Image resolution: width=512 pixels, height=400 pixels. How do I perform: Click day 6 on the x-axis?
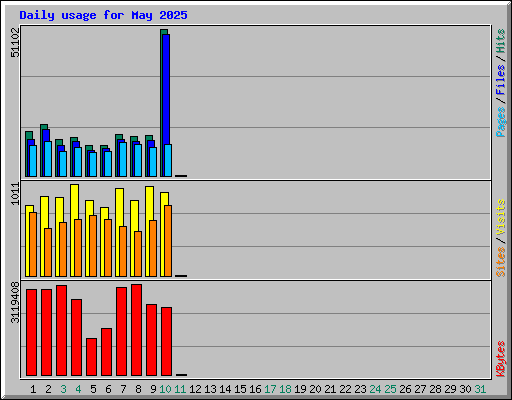click(108, 389)
